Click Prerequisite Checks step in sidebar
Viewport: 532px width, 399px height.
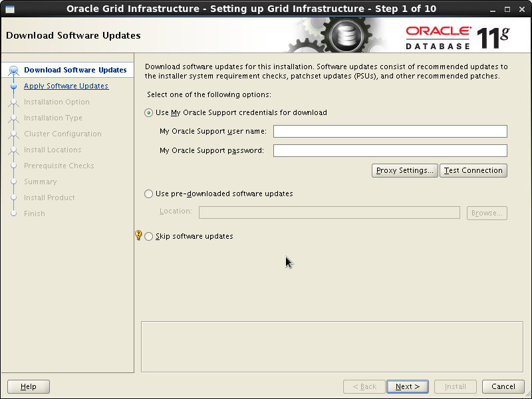tap(59, 166)
